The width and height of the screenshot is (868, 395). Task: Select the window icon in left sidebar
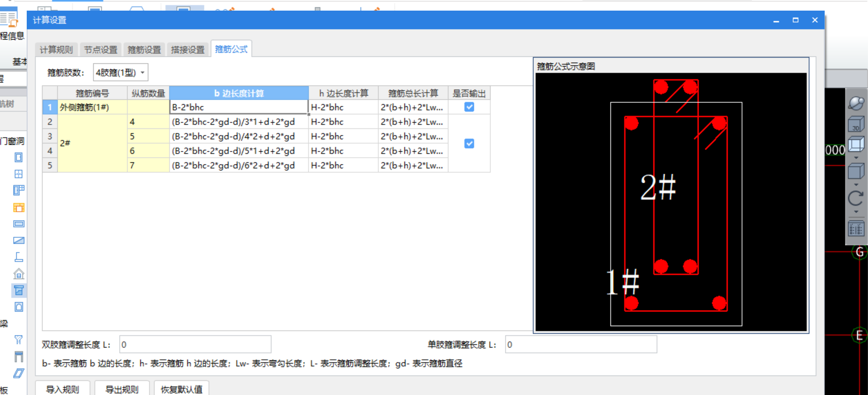[18, 174]
